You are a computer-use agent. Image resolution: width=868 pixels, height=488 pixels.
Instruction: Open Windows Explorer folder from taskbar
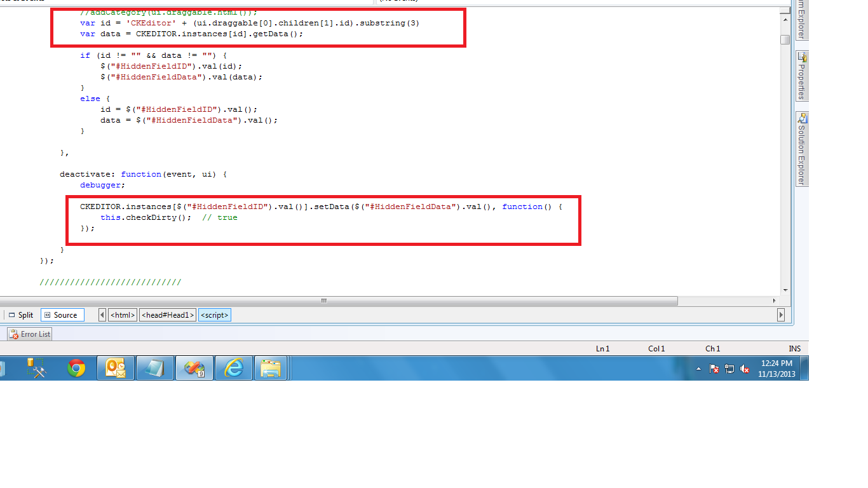(x=271, y=369)
